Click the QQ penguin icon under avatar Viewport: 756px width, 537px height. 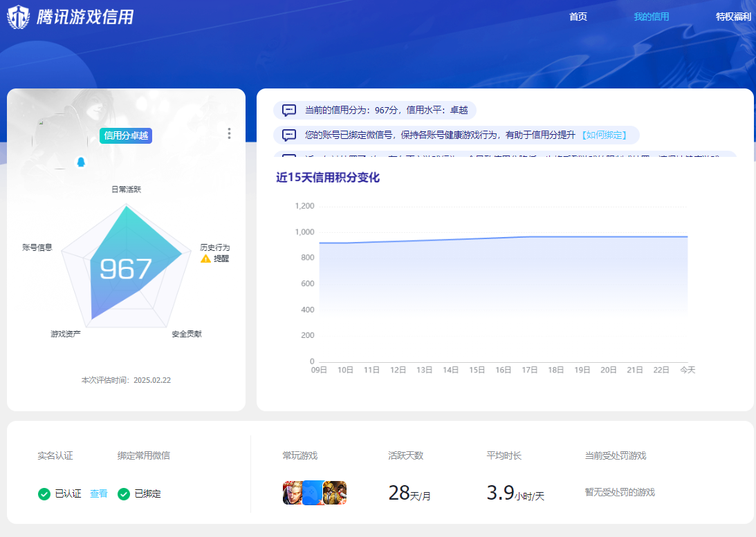(x=81, y=162)
